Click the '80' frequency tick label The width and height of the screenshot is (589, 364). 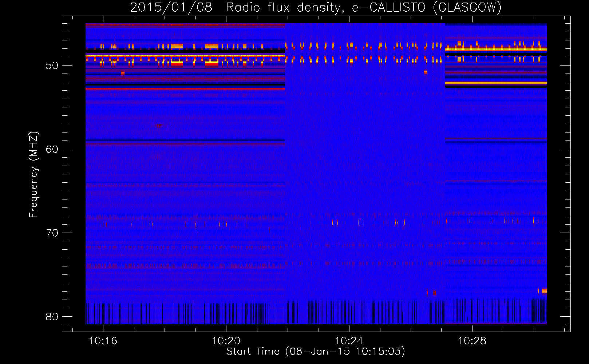click(52, 317)
